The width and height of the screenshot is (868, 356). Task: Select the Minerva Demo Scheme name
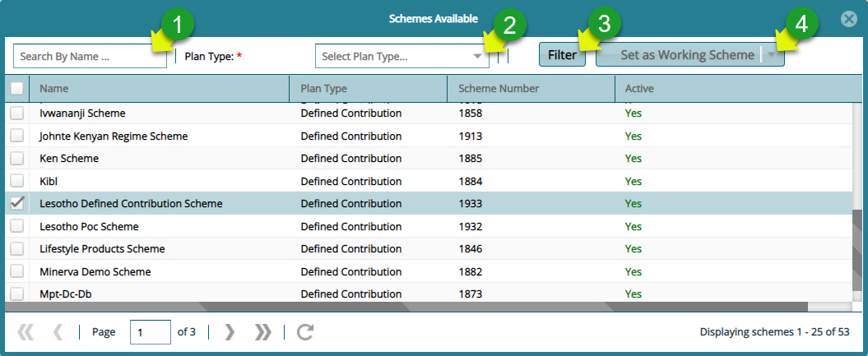click(x=95, y=272)
